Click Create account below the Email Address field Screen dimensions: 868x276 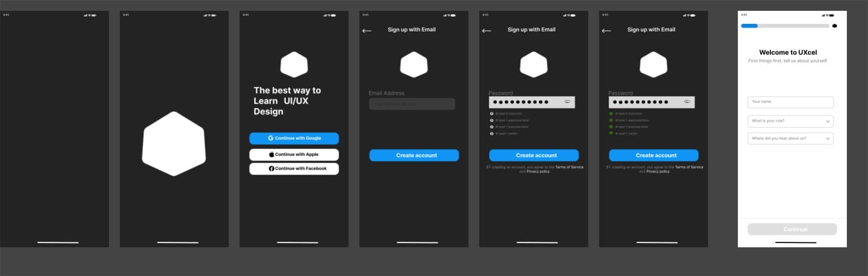point(414,156)
